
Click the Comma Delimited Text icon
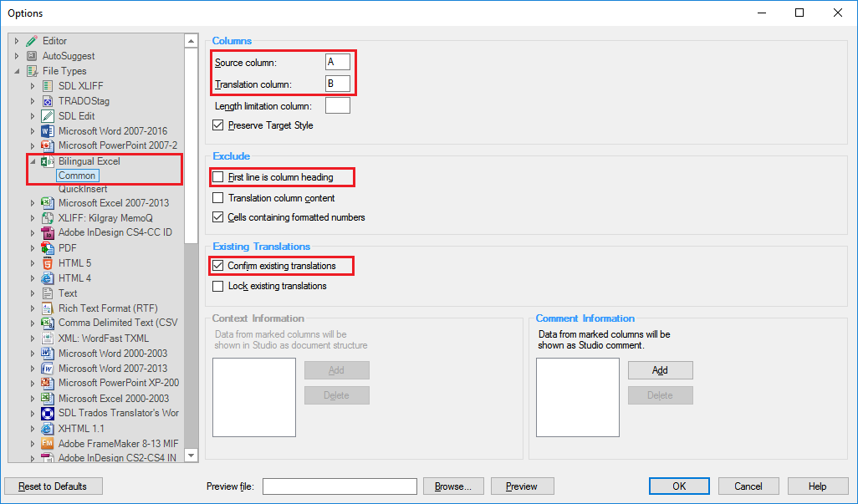(x=48, y=323)
